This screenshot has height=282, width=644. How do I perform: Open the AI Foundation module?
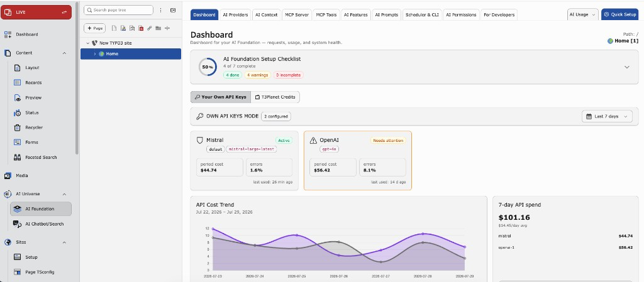pos(41,209)
